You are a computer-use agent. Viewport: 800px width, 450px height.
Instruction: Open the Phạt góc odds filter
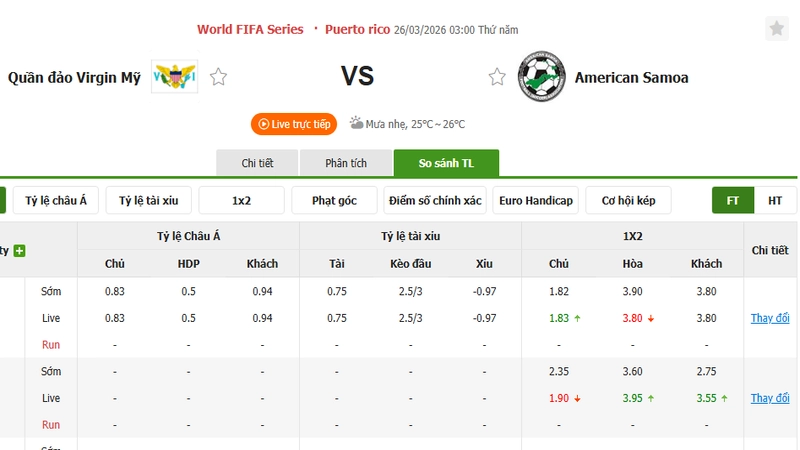334,200
